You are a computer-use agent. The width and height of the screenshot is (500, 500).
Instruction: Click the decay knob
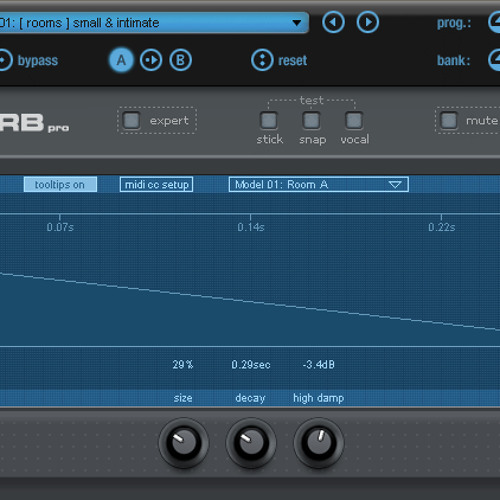[x=251, y=443]
